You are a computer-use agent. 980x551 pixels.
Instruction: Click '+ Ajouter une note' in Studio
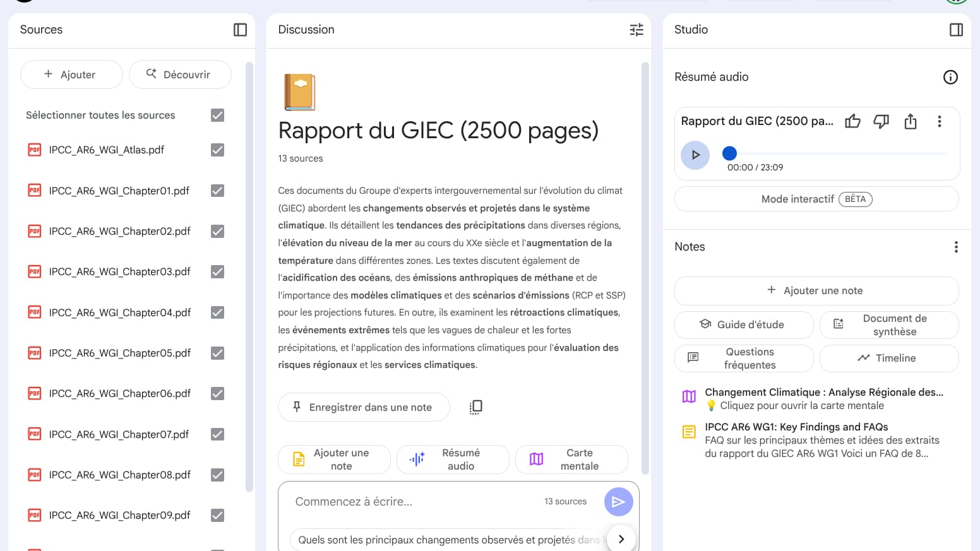click(816, 291)
